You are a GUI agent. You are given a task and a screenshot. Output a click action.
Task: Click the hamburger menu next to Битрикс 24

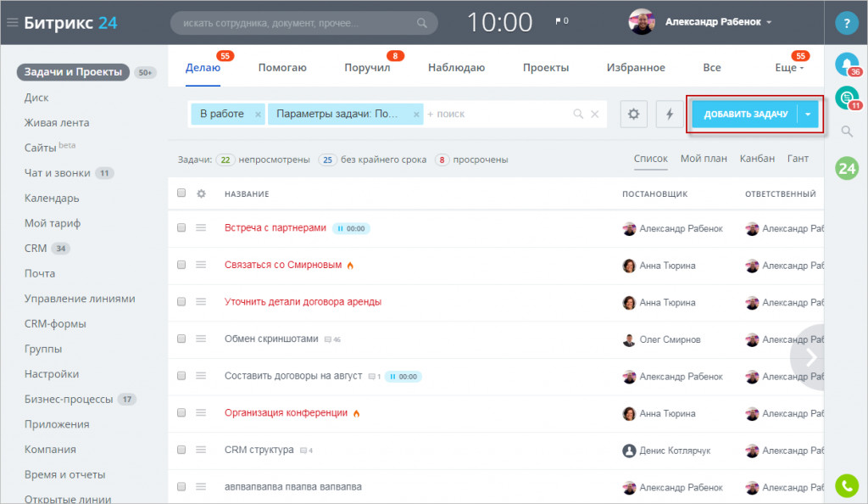coord(12,23)
